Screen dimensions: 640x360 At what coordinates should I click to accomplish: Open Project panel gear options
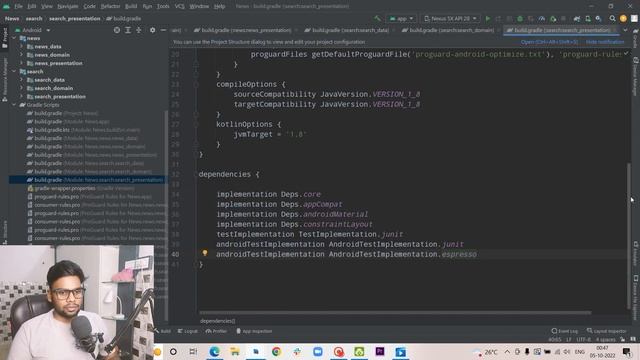pyautogui.click(x=152, y=30)
